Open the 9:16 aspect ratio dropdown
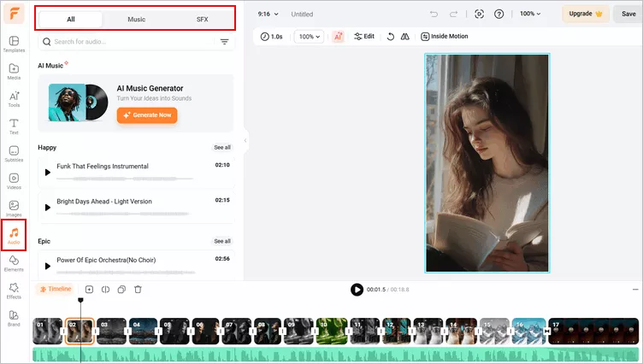Screen dimensions: 643x364 [x=268, y=14]
